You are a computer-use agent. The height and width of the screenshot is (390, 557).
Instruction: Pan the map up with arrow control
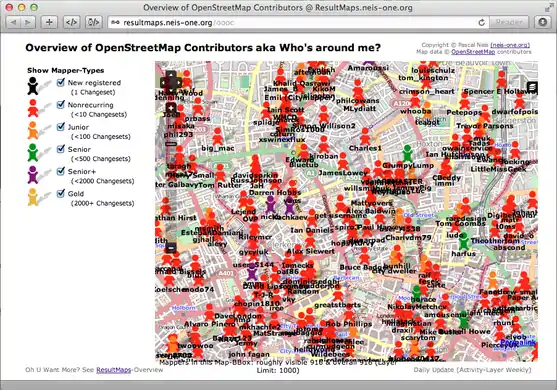click(x=171, y=75)
